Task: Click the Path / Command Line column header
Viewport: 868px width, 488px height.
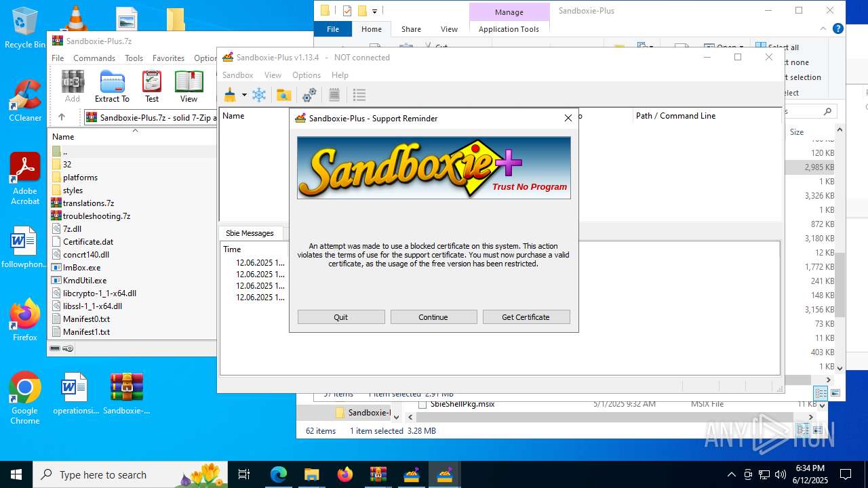Action: (x=675, y=116)
